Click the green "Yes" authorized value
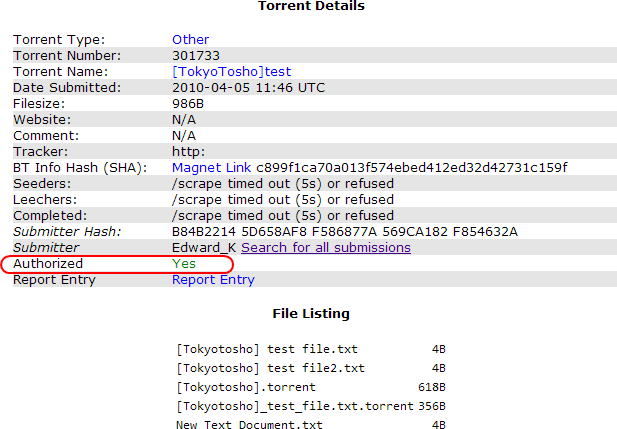Viewport: 617px width, 429px height. coord(184,264)
